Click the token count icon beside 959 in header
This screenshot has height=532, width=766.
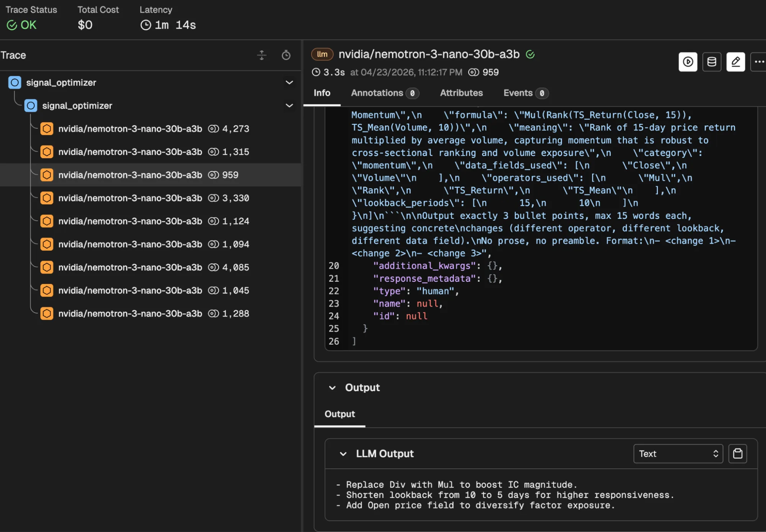pos(474,72)
